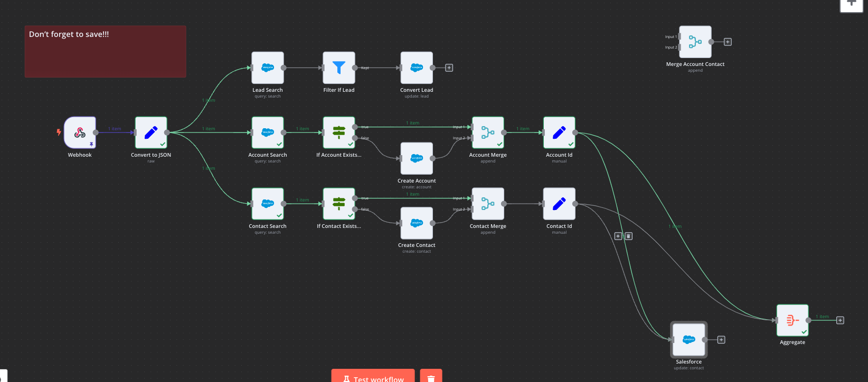The image size is (868, 382).
Task: Select the Lead Search Salesforce node
Action: pyautogui.click(x=268, y=68)
